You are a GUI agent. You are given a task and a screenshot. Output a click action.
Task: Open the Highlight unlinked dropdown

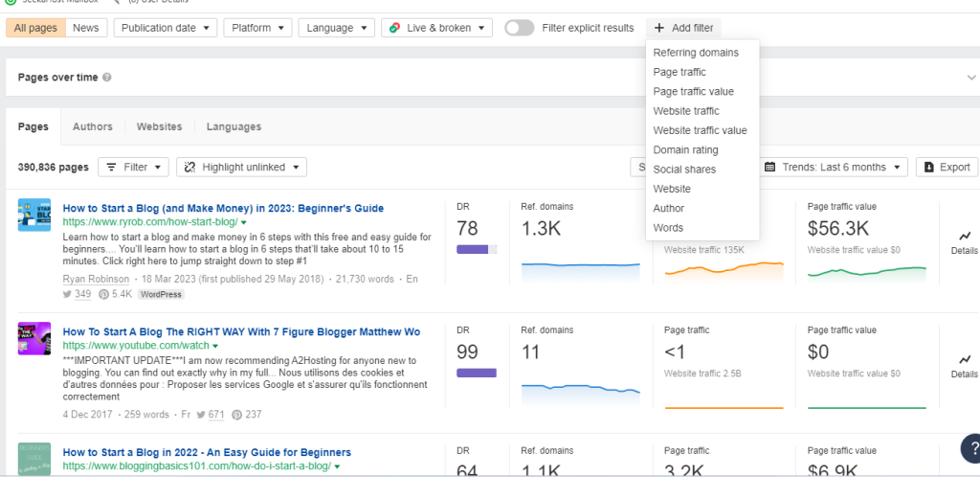tap(242, 167)
